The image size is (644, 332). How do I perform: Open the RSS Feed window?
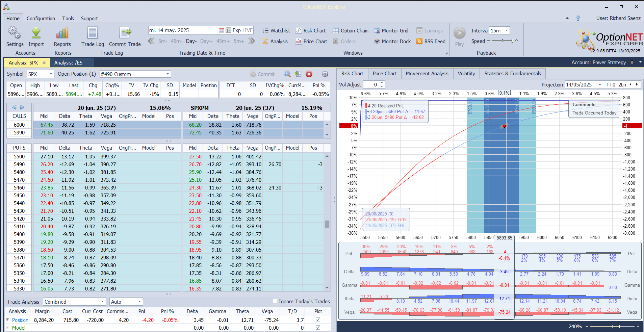click(431, 42)
